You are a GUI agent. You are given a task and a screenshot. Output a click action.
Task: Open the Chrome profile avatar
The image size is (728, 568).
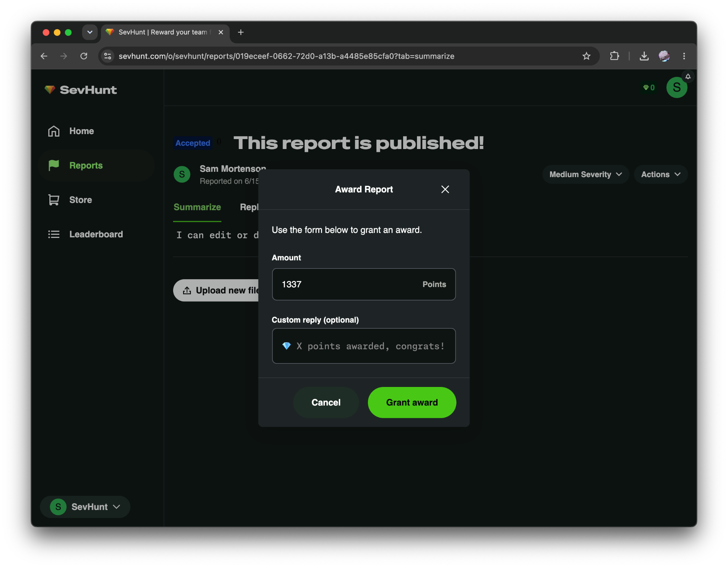click(x=664, y=56)
